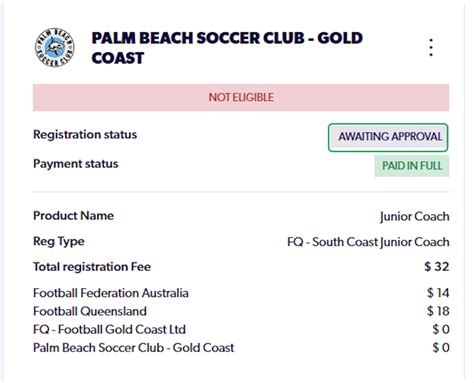Viewport: 474px width, 383px height.
Task: Select the Payment status label
Action: pos(76,164)
